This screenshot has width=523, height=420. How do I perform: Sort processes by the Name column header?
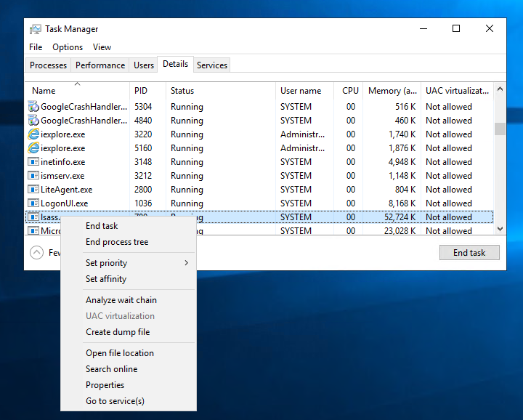pyautogui.click(x=44, y=91)
